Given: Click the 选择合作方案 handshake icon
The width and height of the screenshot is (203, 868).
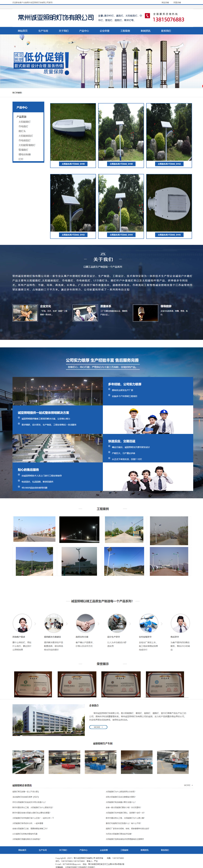Looking at the screenshot, I should [86, 623].
